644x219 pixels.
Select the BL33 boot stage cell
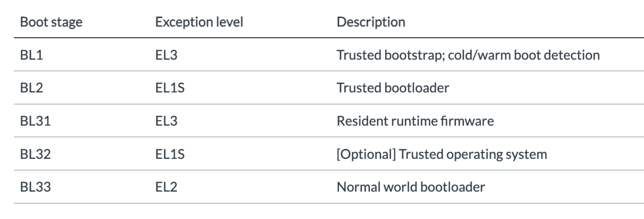tap(36, 187)
